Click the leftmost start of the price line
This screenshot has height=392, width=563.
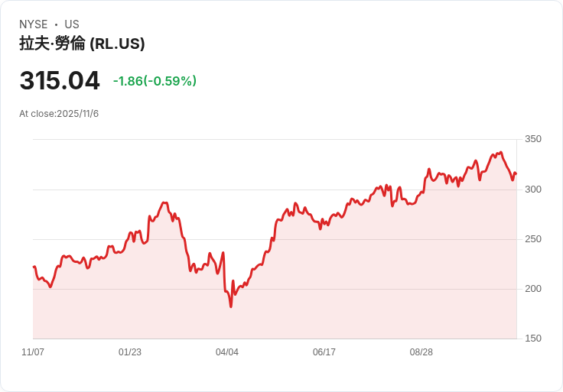point(34,267)
